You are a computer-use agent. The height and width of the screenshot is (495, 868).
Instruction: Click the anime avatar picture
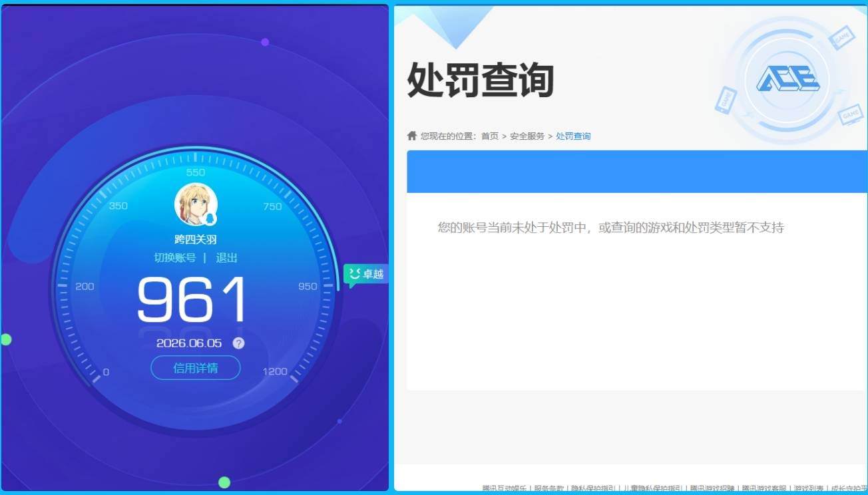[x=196, y=204]
